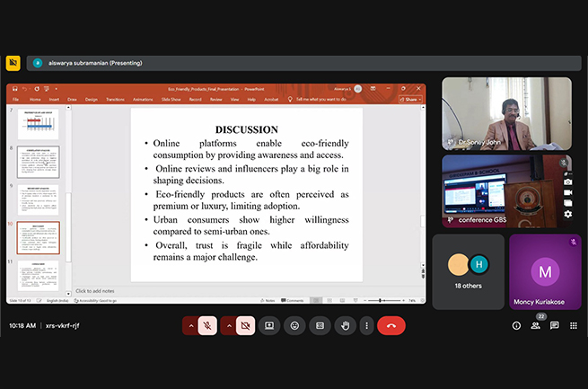Viewport: 588px width, 389px height.
Task: Open more options three-dot menu
Action: click(x=366, y=325)
